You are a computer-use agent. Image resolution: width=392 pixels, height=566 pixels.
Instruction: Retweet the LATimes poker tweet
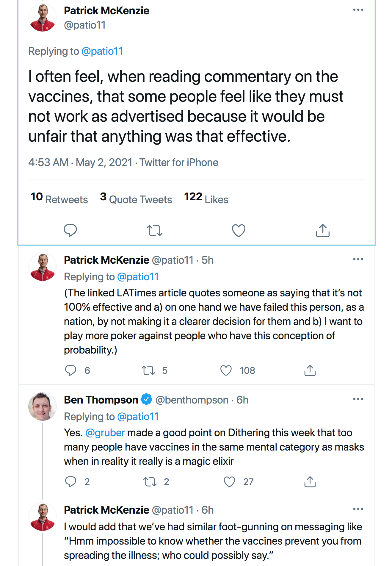[x=148, y=370]
